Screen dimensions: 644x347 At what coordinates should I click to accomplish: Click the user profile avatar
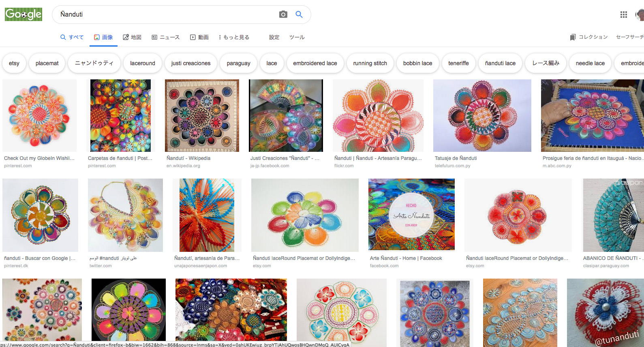(640, 15)
